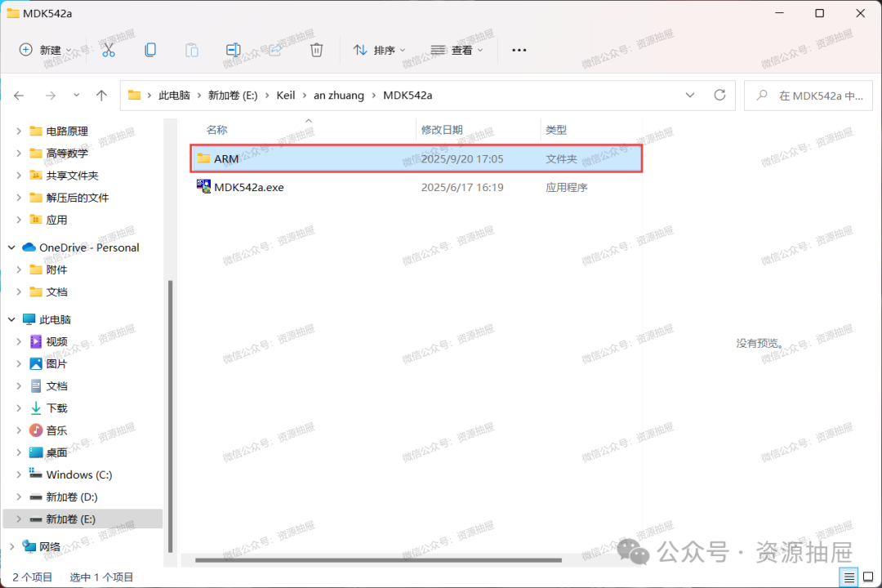The image size is (882, 588).
Task: Sort by the 修改日期 column header
Action: [x=442, y=130]
